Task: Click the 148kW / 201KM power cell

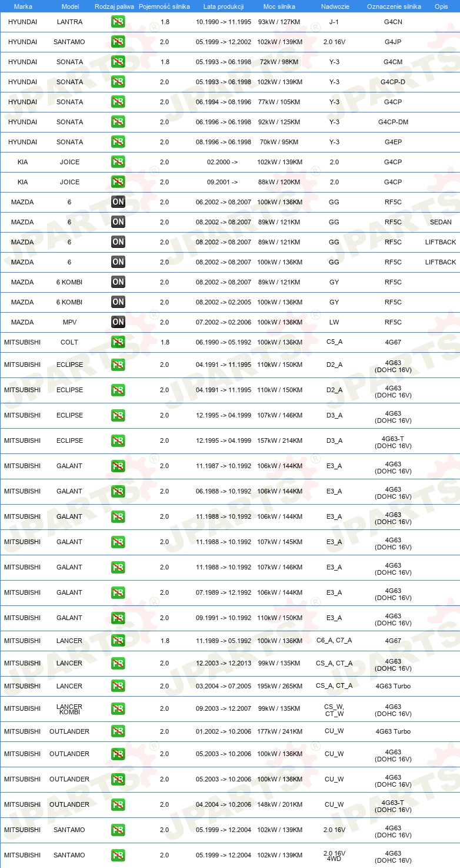Action: pos(280,804)
